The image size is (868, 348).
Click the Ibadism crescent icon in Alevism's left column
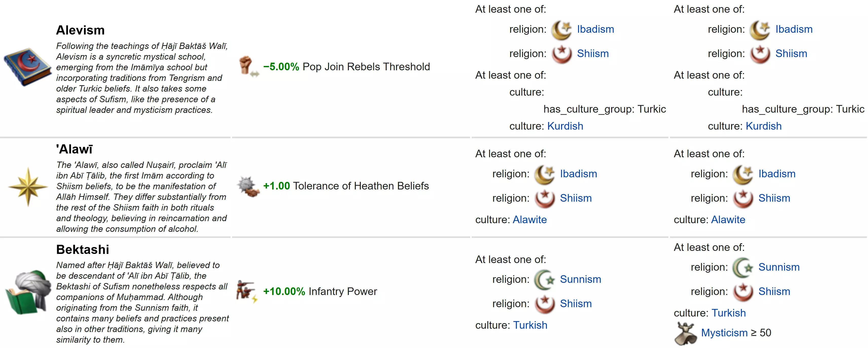point(561,30)
